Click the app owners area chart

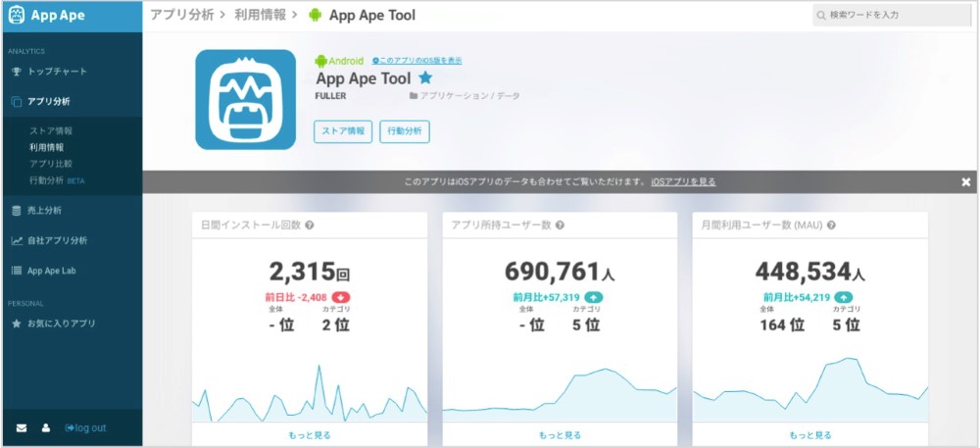(560, 395)
